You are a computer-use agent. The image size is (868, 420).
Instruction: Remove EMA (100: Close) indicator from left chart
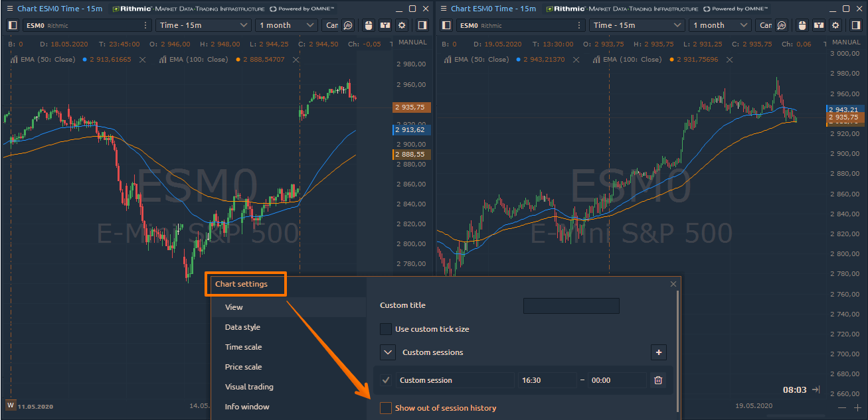click(x=296, y=60)
